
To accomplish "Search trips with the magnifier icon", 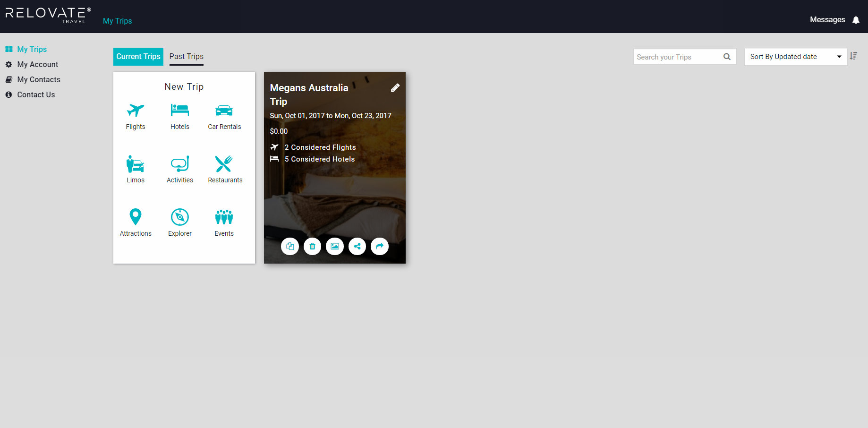I will 727,57.
